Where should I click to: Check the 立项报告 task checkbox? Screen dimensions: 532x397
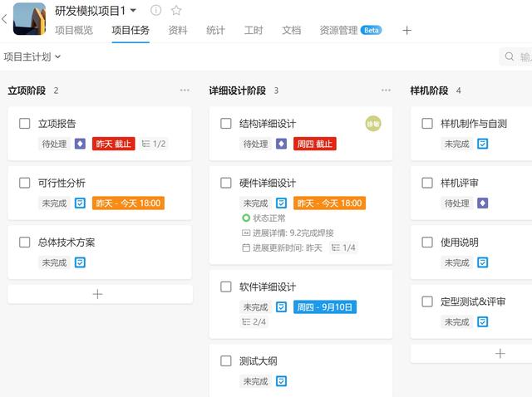[x=25, y=124]
